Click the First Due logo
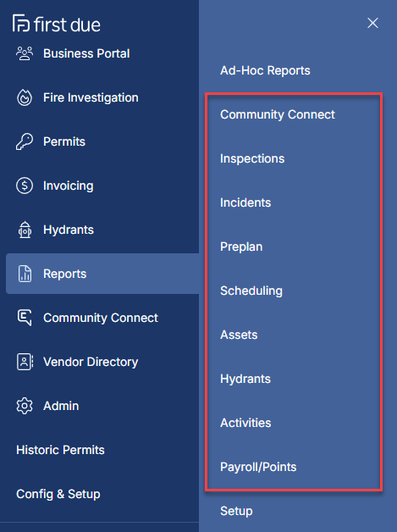Viewport: 397px width, 532px height. coord(57,24)
